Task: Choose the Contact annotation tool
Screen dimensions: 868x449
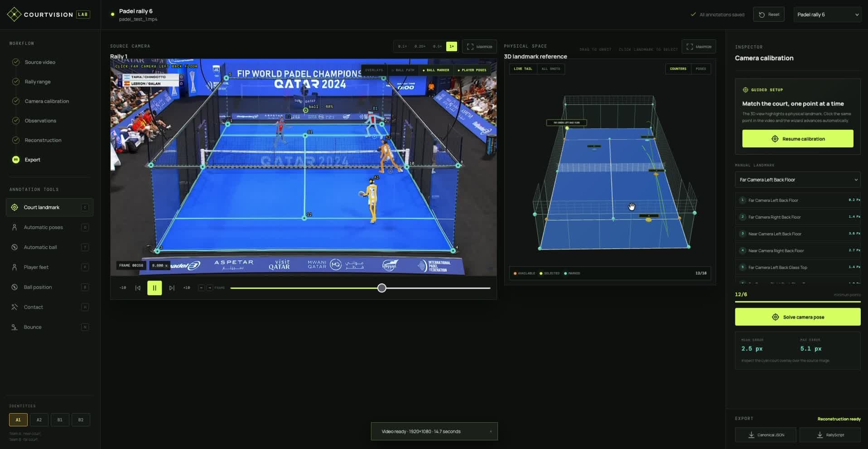Action: click(49, 307)
